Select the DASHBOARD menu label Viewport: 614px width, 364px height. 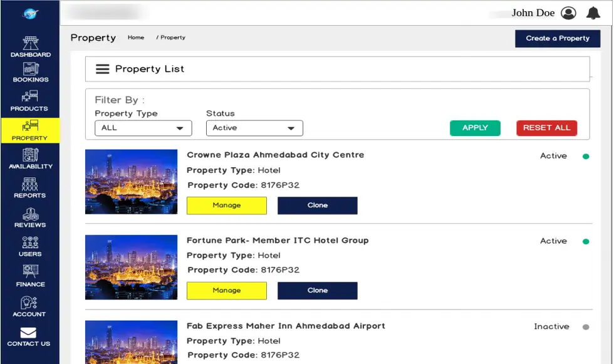point(31,55)
